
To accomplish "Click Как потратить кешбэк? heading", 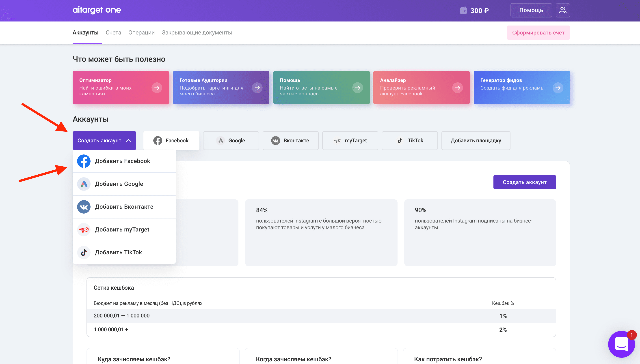I will [x=448, y=359].
